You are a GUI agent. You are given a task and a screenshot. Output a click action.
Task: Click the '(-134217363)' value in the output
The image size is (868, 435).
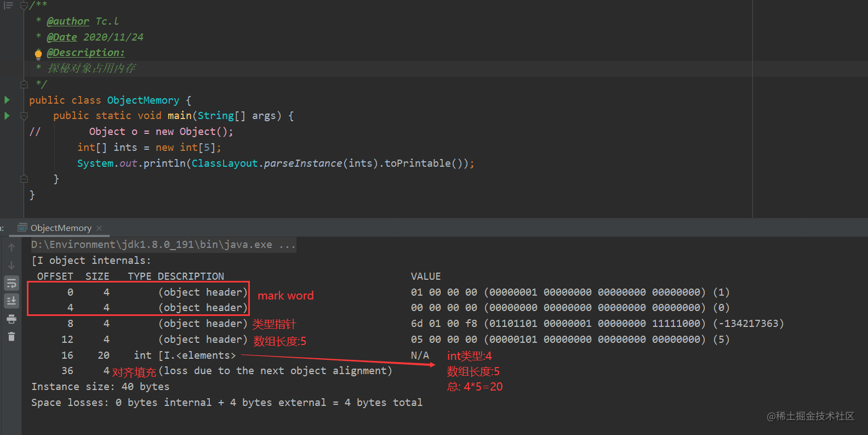(x=749, y=324)
